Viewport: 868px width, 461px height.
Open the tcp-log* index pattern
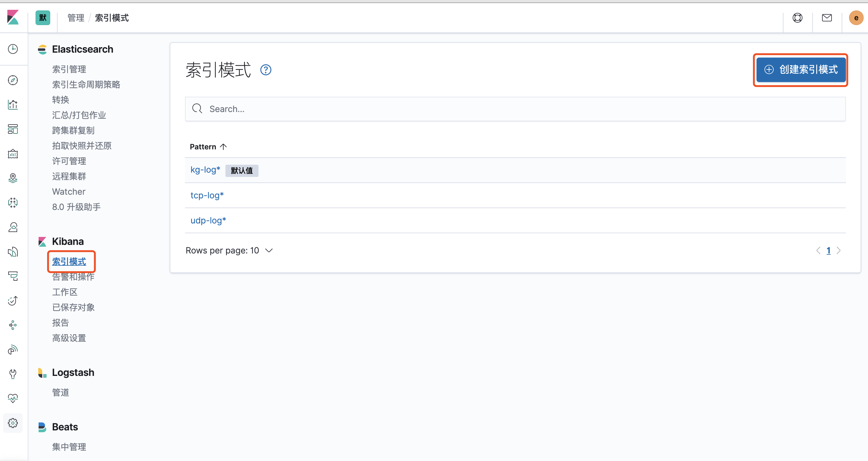click(207, 195)
